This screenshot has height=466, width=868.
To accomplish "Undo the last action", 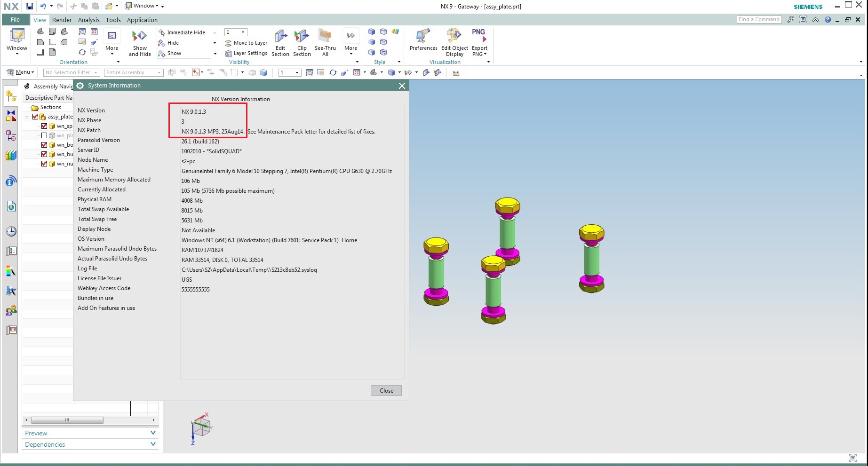I will coord(43,6).
